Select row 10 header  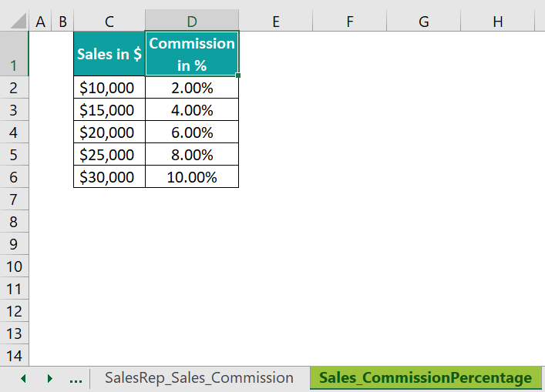14,266
